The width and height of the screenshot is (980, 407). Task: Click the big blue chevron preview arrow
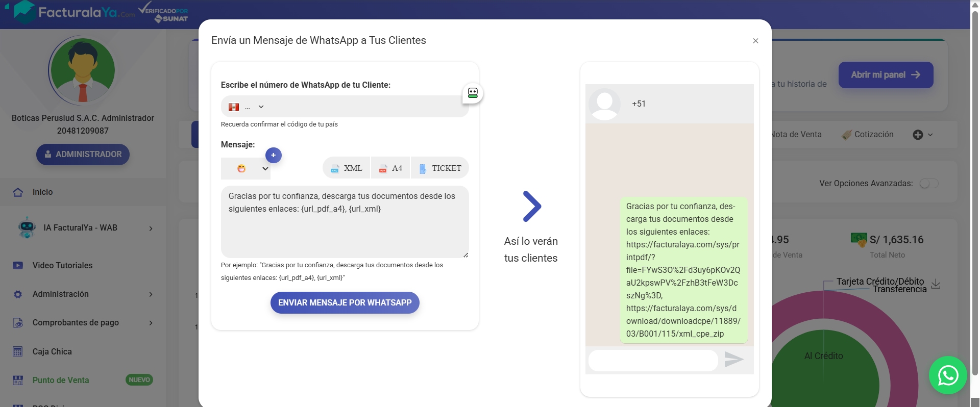click(531, 207)
